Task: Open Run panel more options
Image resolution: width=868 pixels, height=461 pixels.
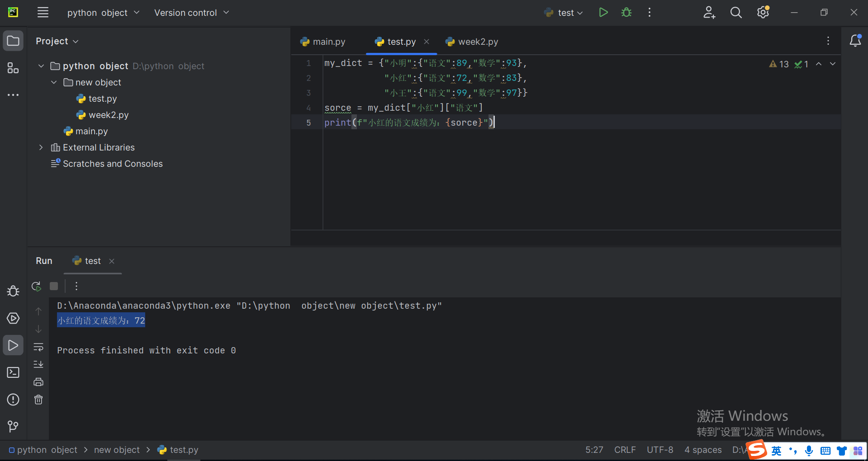Action: pos(76,286)
